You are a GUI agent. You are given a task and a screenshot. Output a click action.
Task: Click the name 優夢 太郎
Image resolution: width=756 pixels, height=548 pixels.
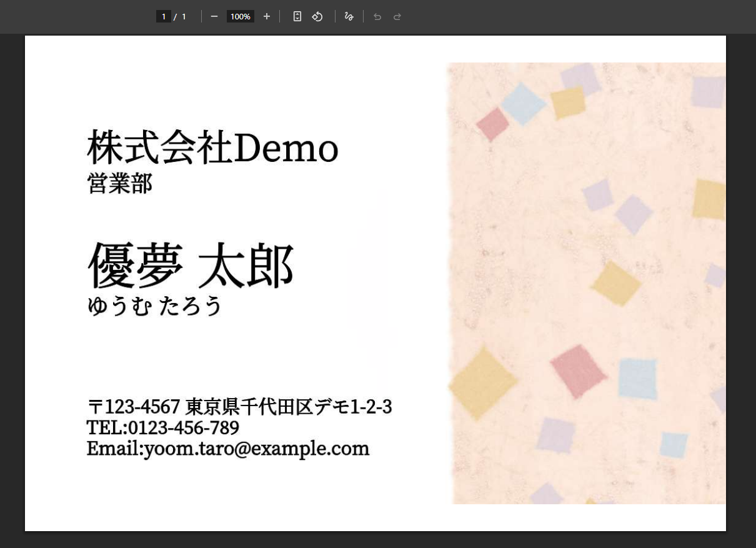pyautogui.click(x=191, y=265)
